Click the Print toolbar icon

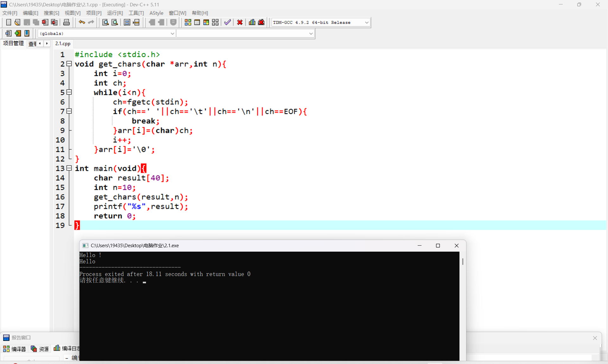pyautogui.click(x=66, y=22)
